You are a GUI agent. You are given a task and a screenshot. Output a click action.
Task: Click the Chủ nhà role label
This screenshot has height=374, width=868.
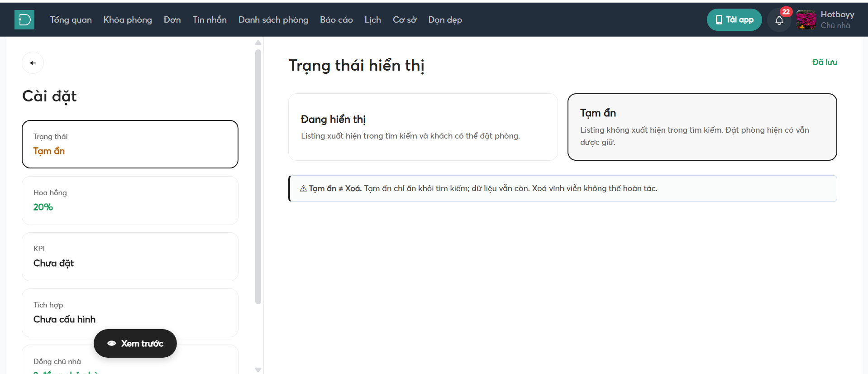pyautogui.click(x=835, y=25)
